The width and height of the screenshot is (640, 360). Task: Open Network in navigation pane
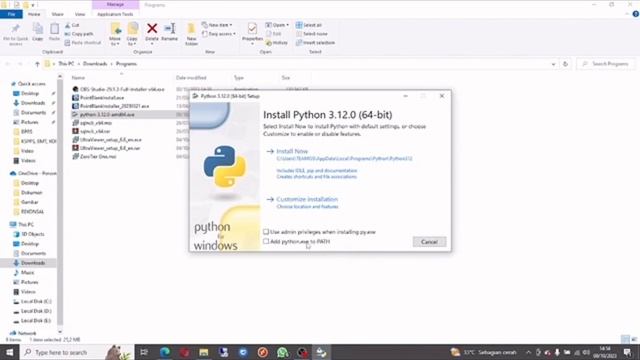(27, 333)
